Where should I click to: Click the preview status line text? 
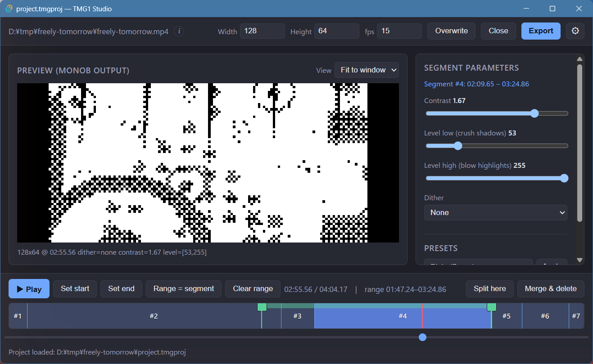112,252
